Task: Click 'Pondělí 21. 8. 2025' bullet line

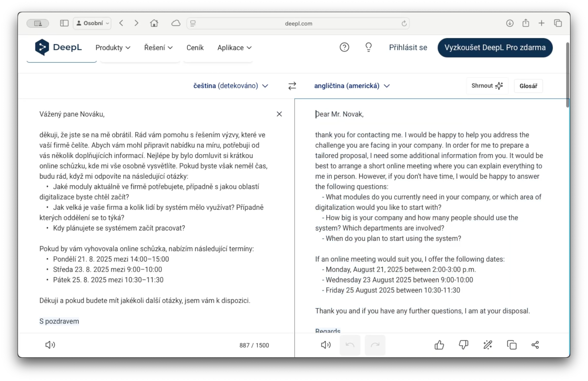Action: click(111, 259)
